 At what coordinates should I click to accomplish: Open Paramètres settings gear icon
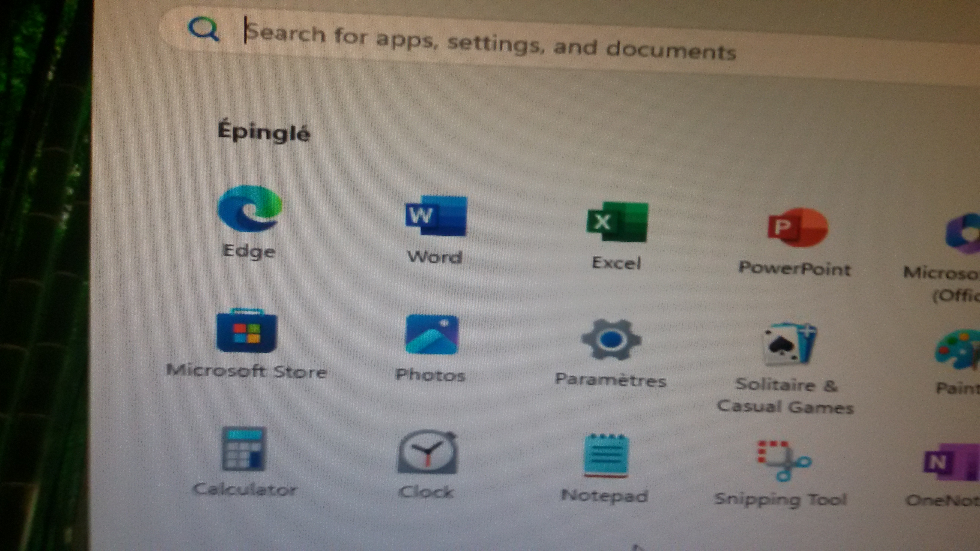pos(611,340)
